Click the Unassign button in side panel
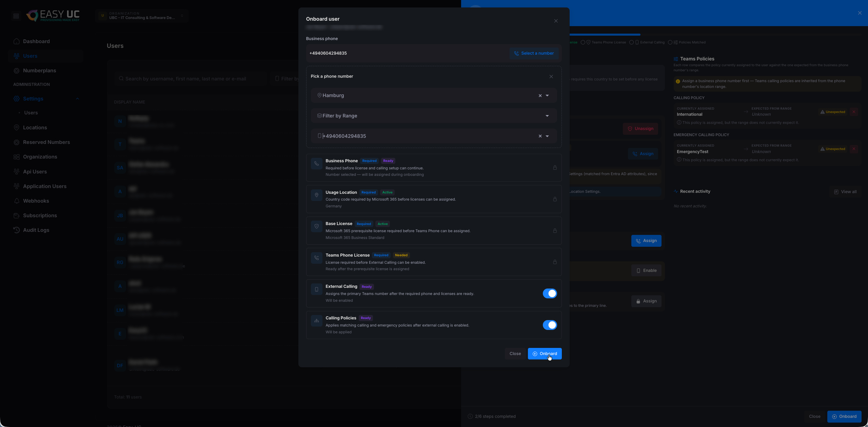 click(x=640, y=129)
